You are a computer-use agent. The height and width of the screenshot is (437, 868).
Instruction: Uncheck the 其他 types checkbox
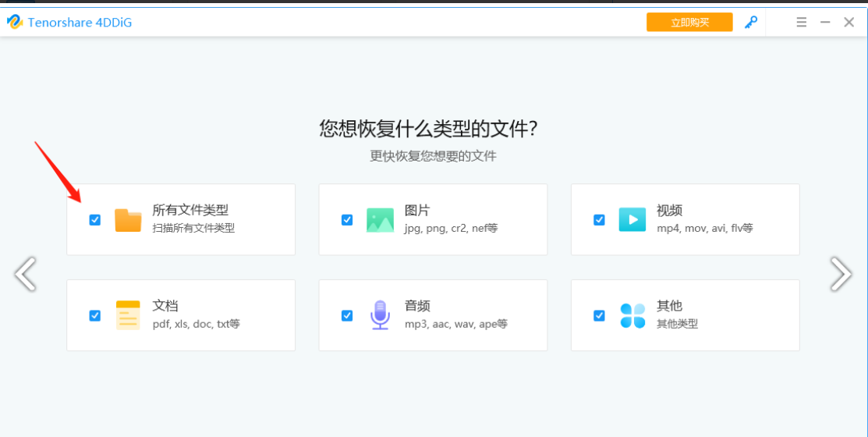[599, 315]
